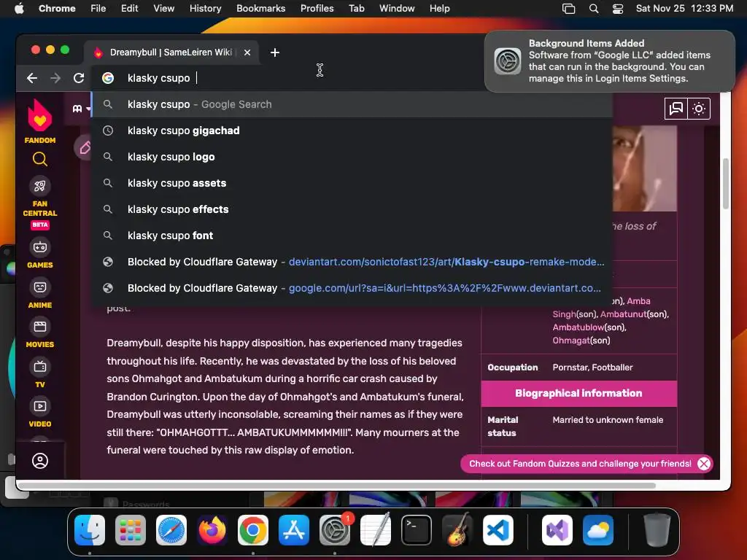Open wiki discussions chat icon

click(x=676, y=109)
